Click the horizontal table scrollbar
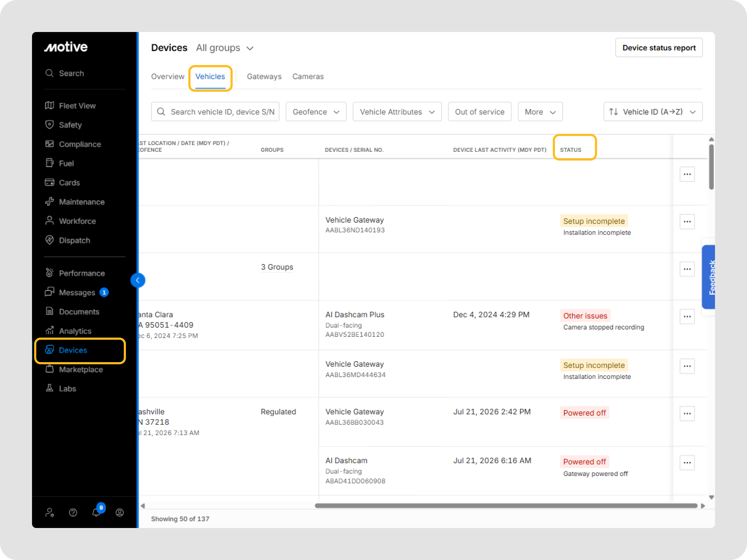This screenshot has height=560, width=747. [x=506, y=506]
